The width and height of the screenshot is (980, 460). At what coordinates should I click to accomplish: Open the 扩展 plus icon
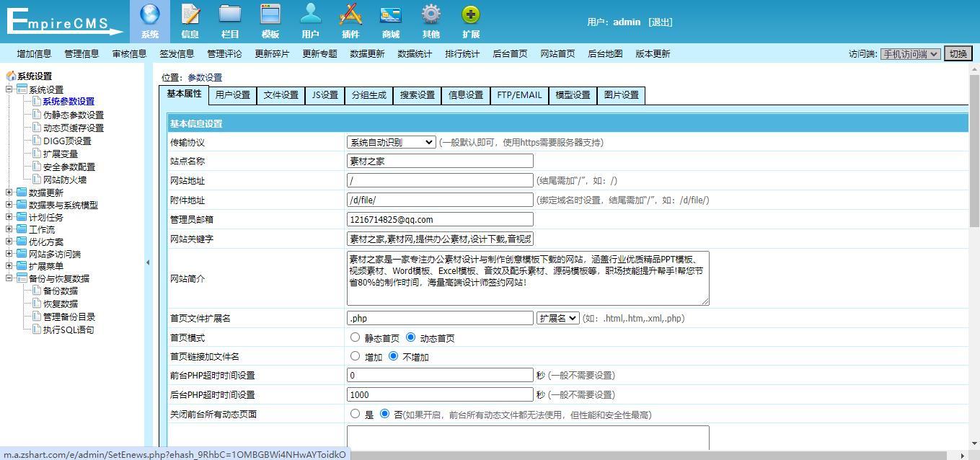(471, 14)
